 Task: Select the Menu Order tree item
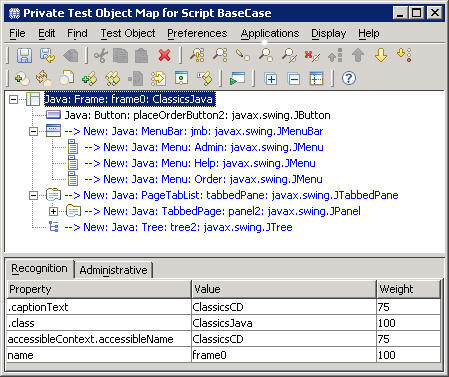pos(203,179)
